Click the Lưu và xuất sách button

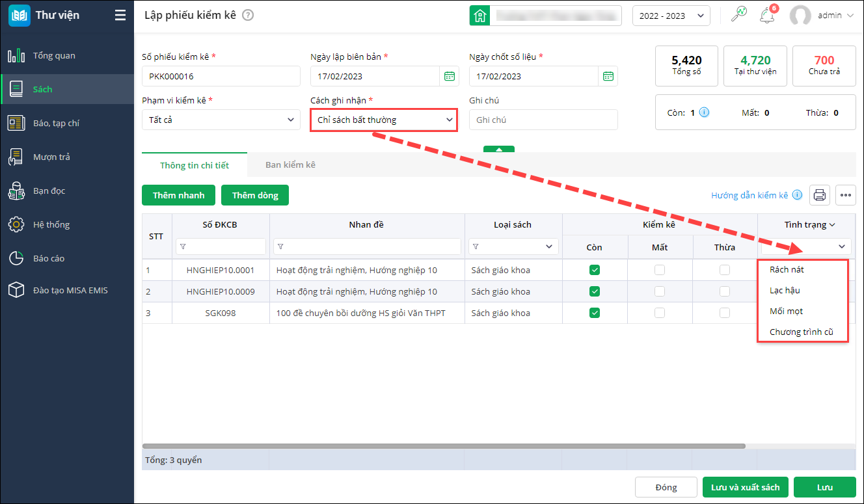click(x=746, y=487)
